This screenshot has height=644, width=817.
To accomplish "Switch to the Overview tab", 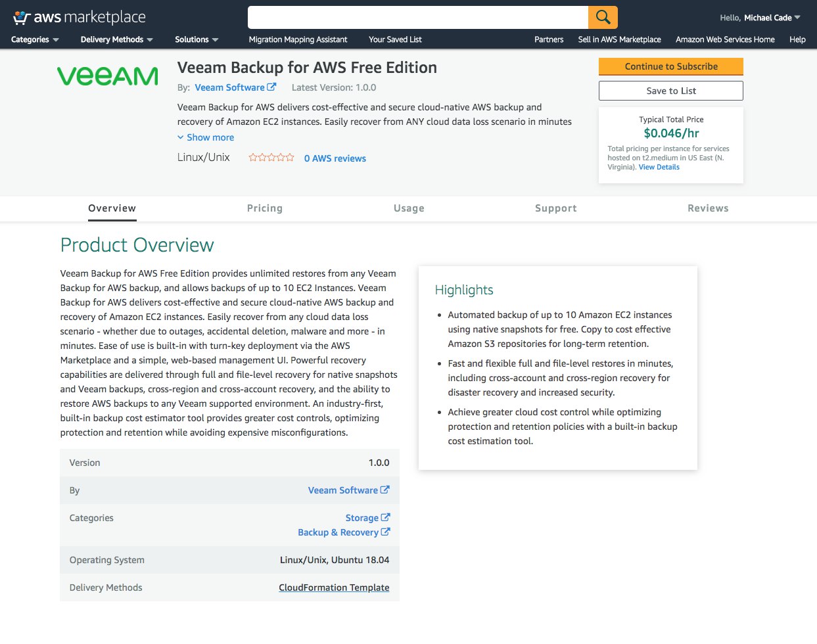I will click(x=112, y=208).
